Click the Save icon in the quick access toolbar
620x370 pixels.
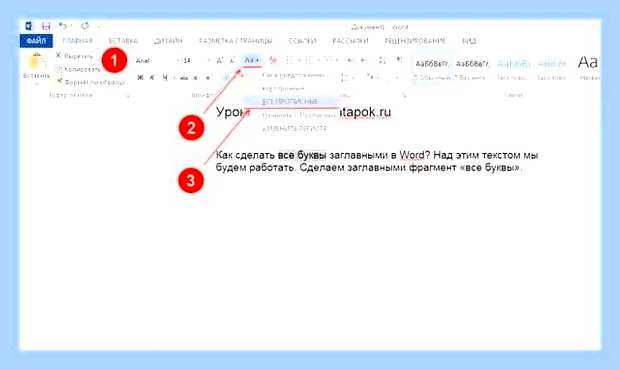coord(46,26)
